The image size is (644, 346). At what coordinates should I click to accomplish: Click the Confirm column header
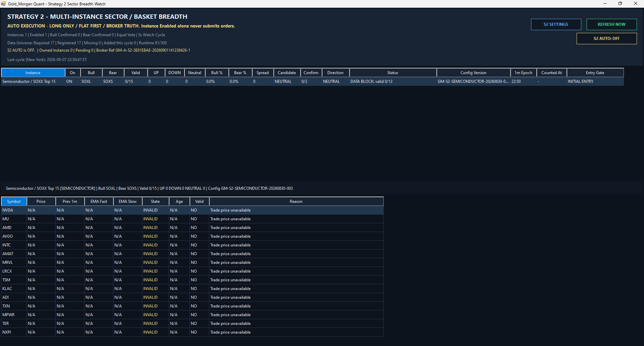[x=311, y=73]
